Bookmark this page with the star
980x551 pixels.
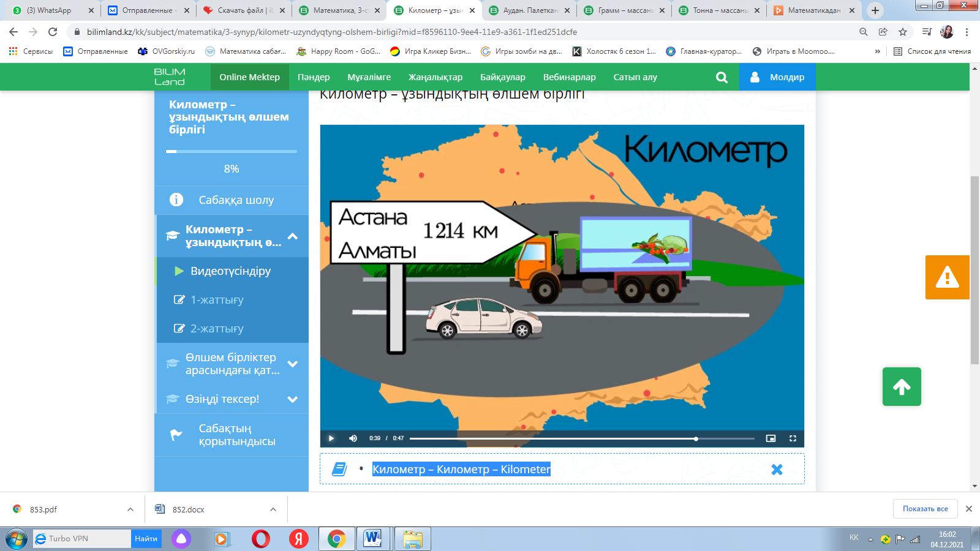click(x=902, y=32)
